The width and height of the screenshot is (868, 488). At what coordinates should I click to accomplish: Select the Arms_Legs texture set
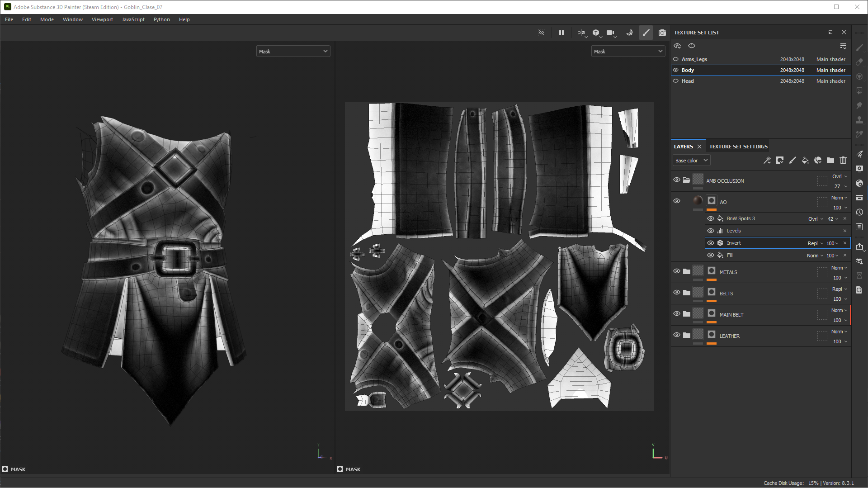(x=694, y=59)
